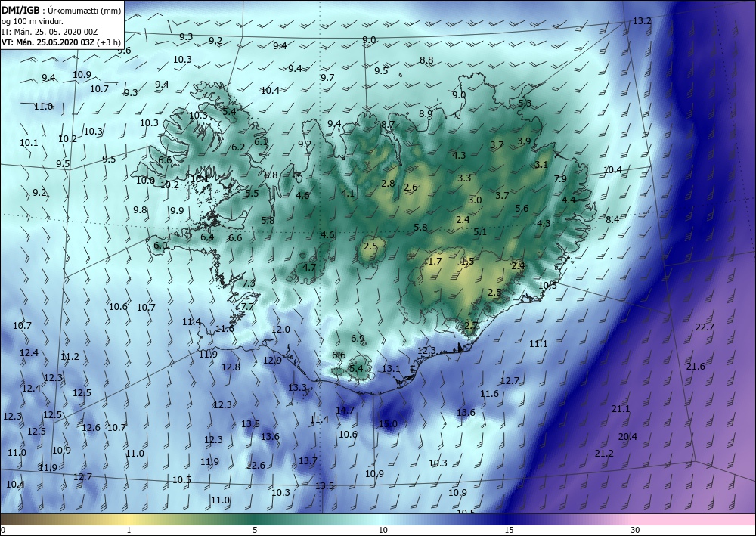
Task: Click the 2.8 value on the map
Action: pos(388,183)
